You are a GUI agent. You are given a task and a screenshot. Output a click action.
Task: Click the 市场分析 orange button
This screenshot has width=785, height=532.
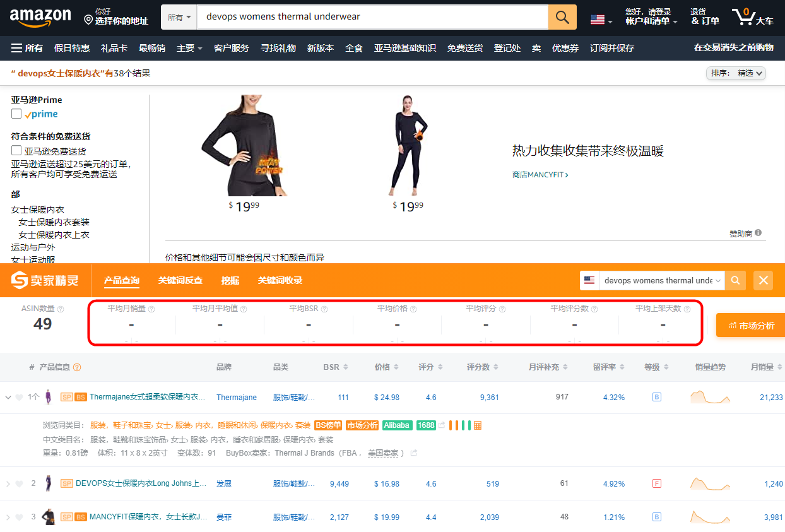(x=751, y=326)
